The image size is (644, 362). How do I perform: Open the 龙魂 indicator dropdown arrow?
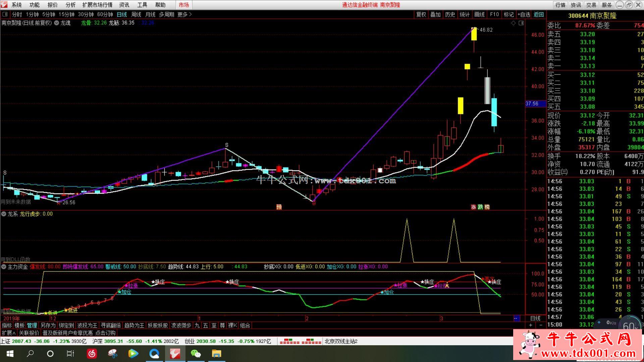56,23
